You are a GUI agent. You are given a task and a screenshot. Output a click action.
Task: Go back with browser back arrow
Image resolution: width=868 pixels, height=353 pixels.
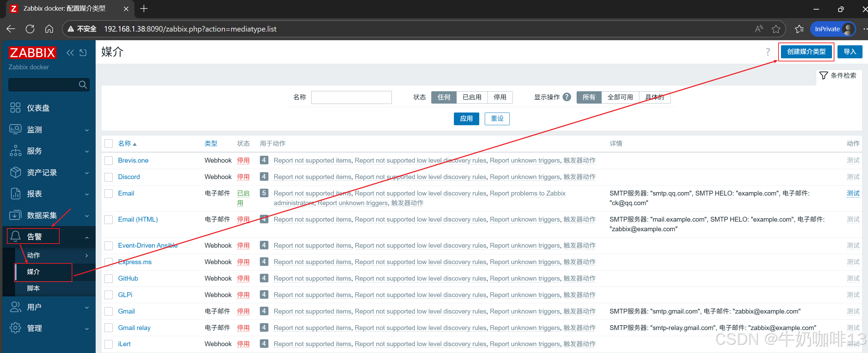click(11, 29)
